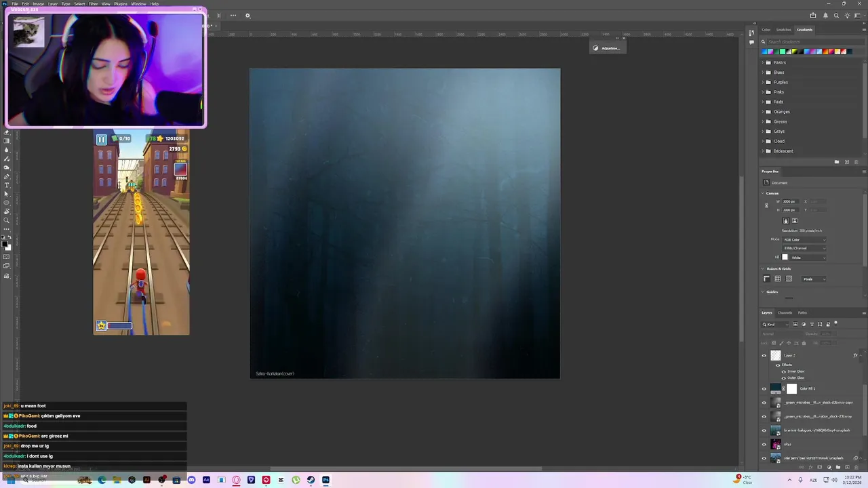Expand the Blues gradient group
The height and width of the screenshot is (488, 868).
763,73
